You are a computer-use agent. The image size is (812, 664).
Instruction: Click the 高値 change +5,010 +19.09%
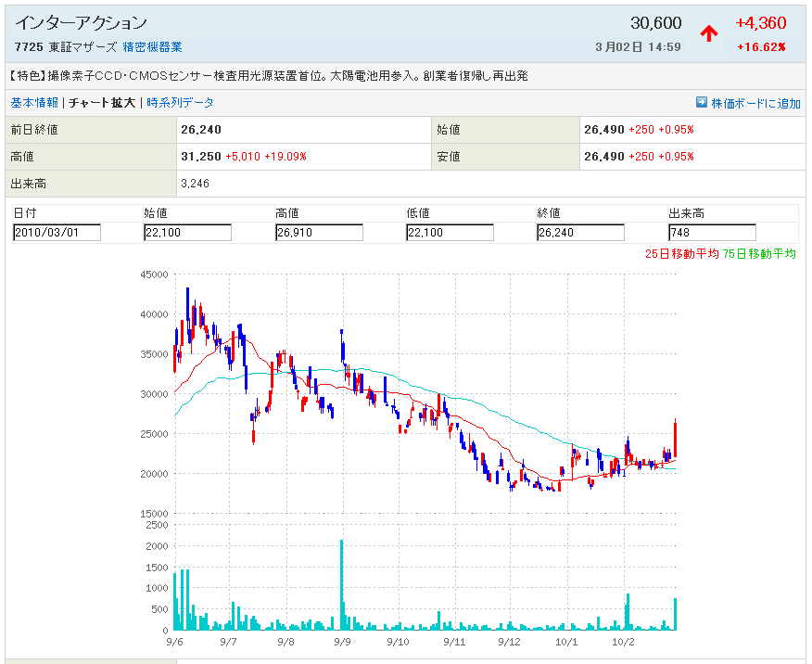click(x=266, y=157)
